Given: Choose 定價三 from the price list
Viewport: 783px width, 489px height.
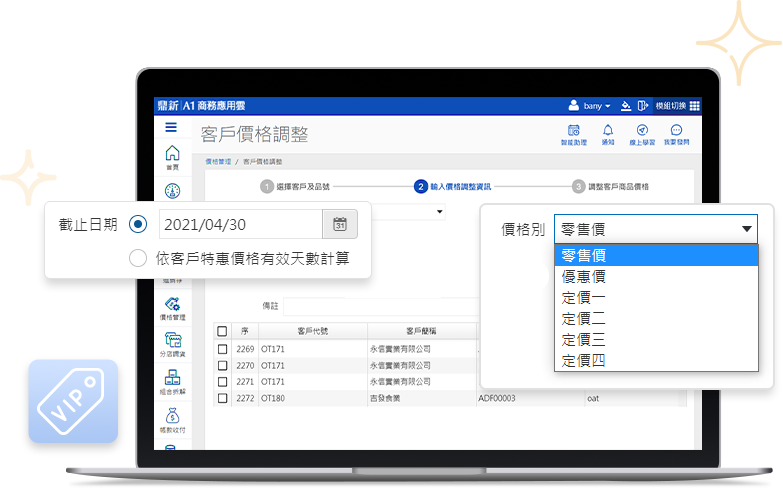Looking at the screenshot, I should pyautogui.click(x=656, y=339).
